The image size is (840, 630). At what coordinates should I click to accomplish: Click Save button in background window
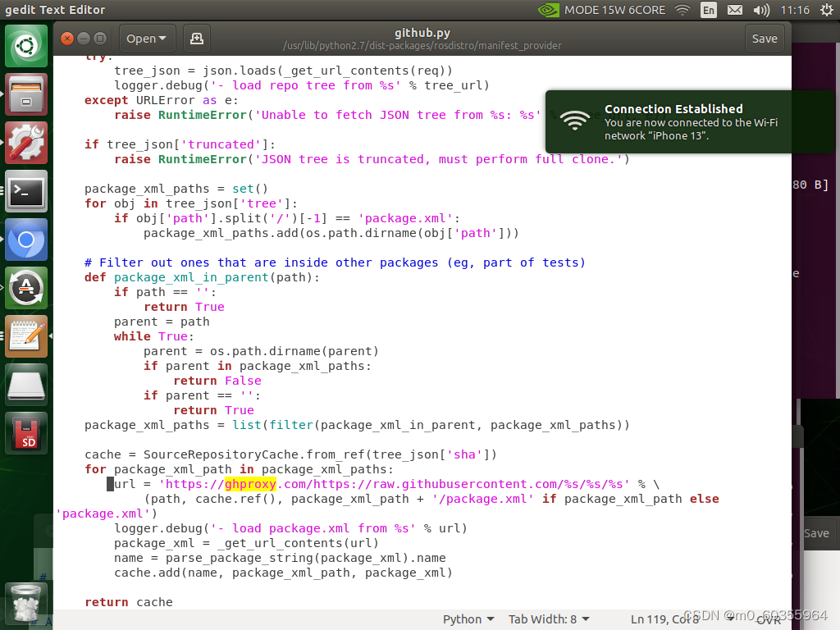(816, 533)
